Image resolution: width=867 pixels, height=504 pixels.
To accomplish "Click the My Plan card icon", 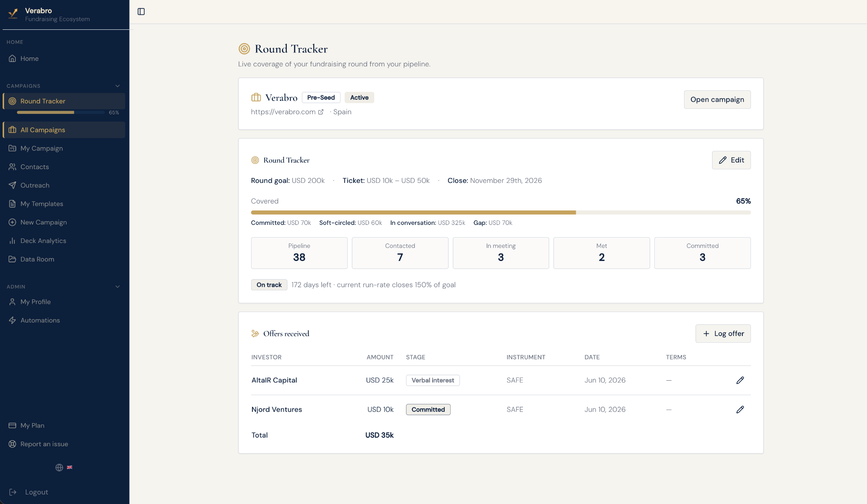I will click(13, 426).
